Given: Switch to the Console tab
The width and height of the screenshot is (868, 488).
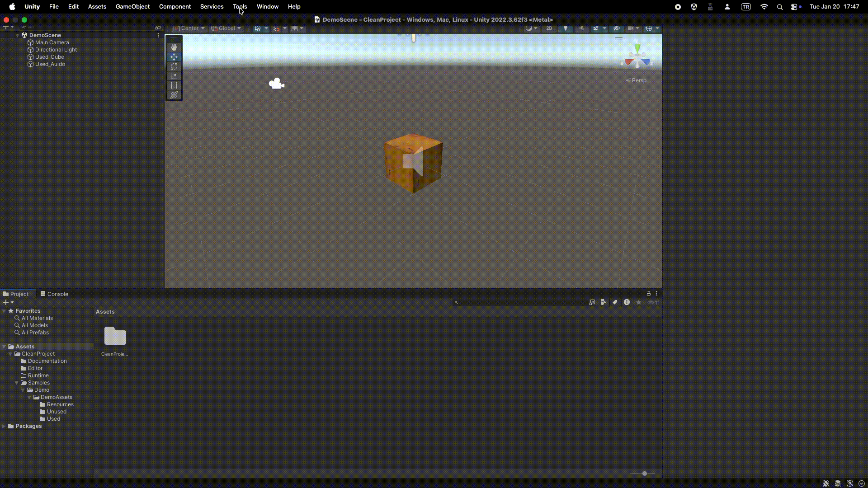Looking at the screenshot, I should click(54, 294).
